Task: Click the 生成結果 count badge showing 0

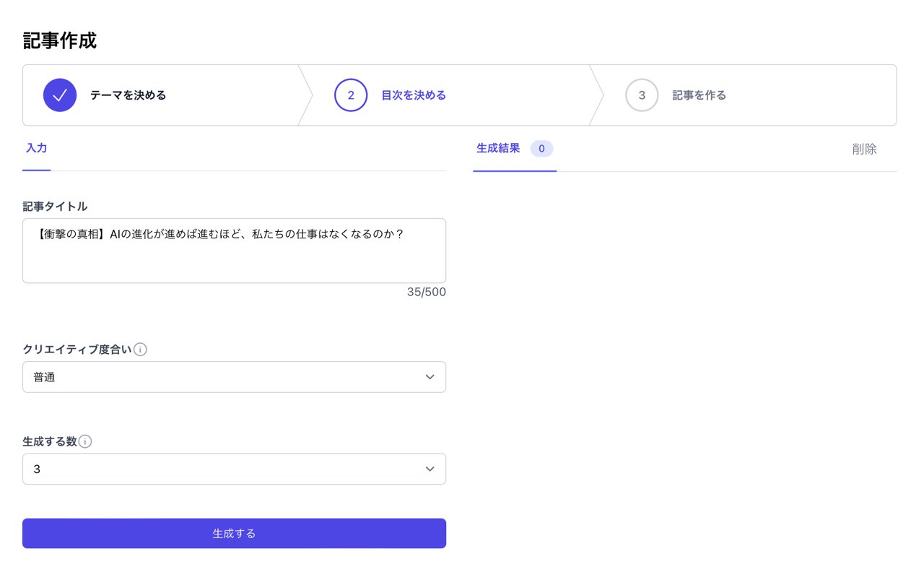Action: 541,148
